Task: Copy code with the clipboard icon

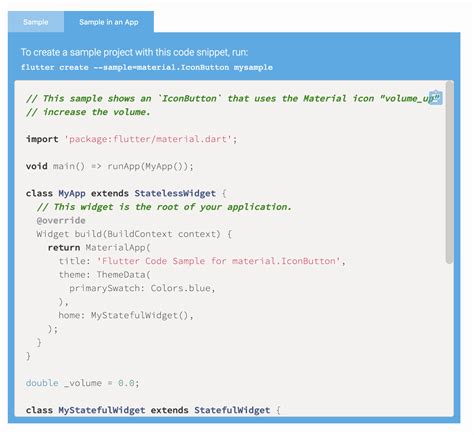Action: 435,97
